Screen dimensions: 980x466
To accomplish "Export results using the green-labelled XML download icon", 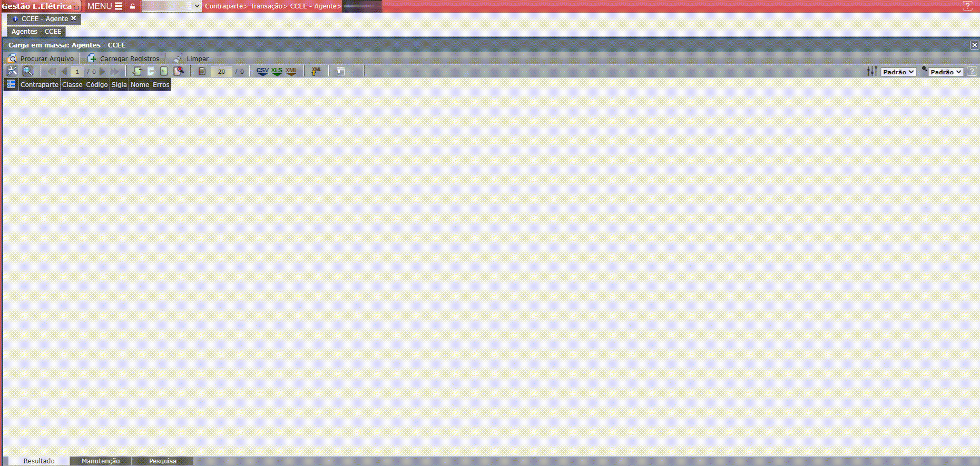I will [291, 72].
